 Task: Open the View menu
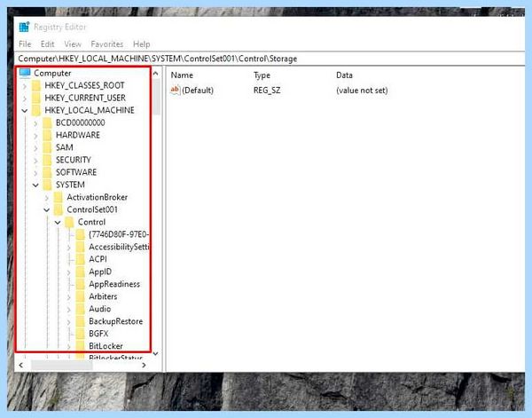click(73, 44)
